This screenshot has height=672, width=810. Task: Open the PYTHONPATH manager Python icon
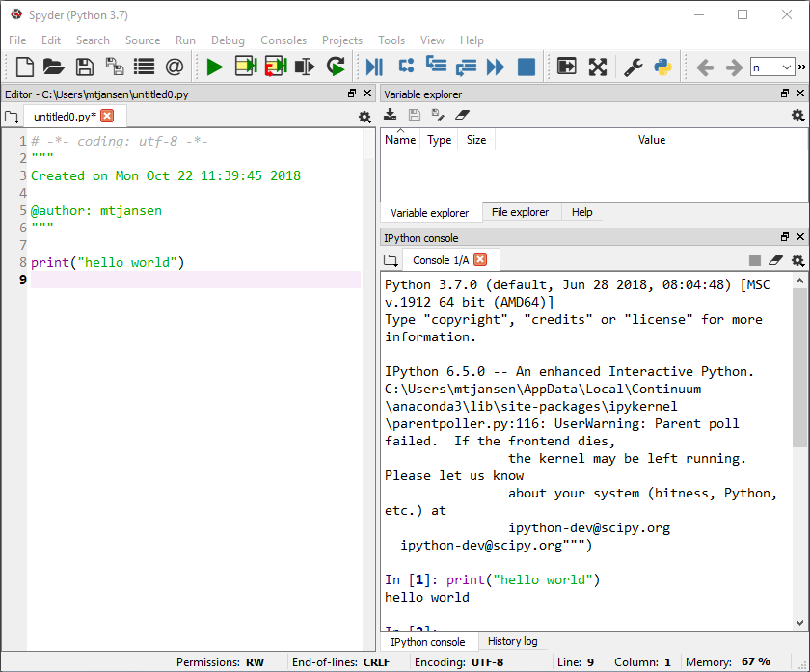tap(661, 67)
